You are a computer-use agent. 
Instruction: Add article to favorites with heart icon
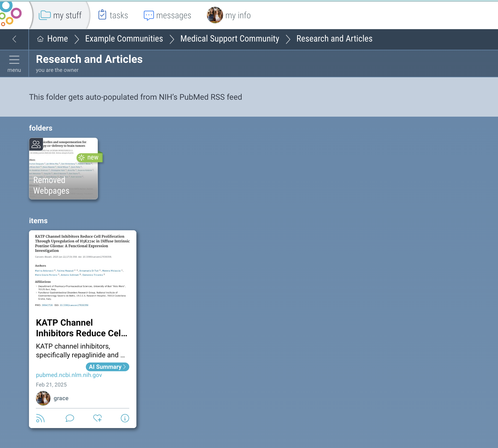(97, 418)
